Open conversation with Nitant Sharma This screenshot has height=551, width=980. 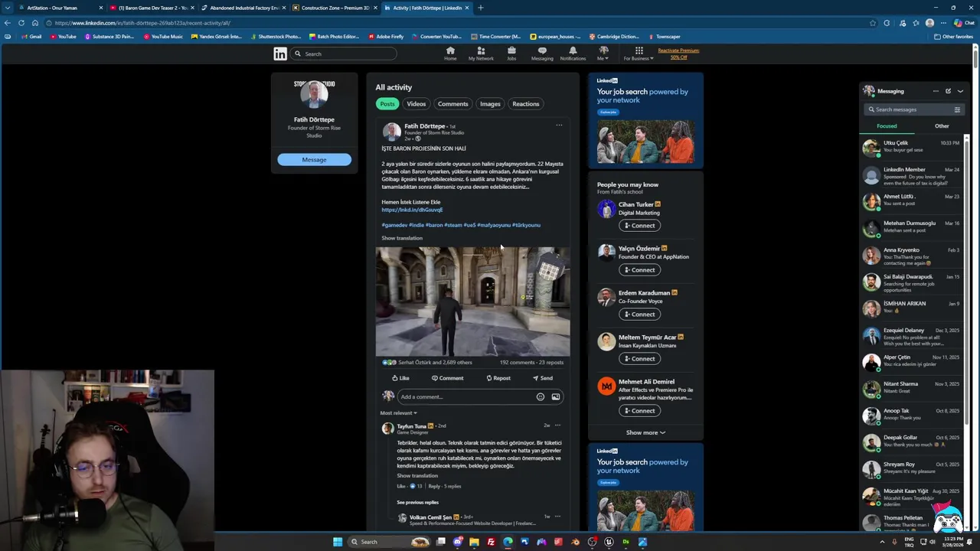912,388
